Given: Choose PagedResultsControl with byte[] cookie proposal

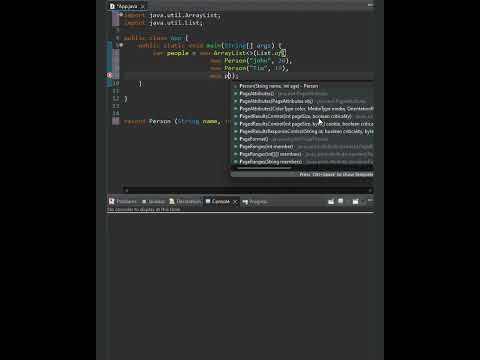Looking at the screenshot, I should [303, 124].
